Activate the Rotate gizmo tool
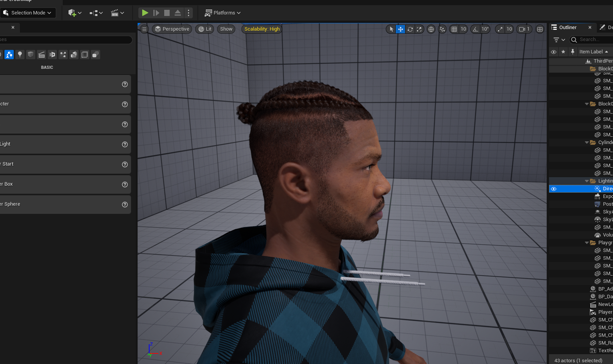Image resolution: width=613 pixels, height=364 pixels. (x=410, y=29)
